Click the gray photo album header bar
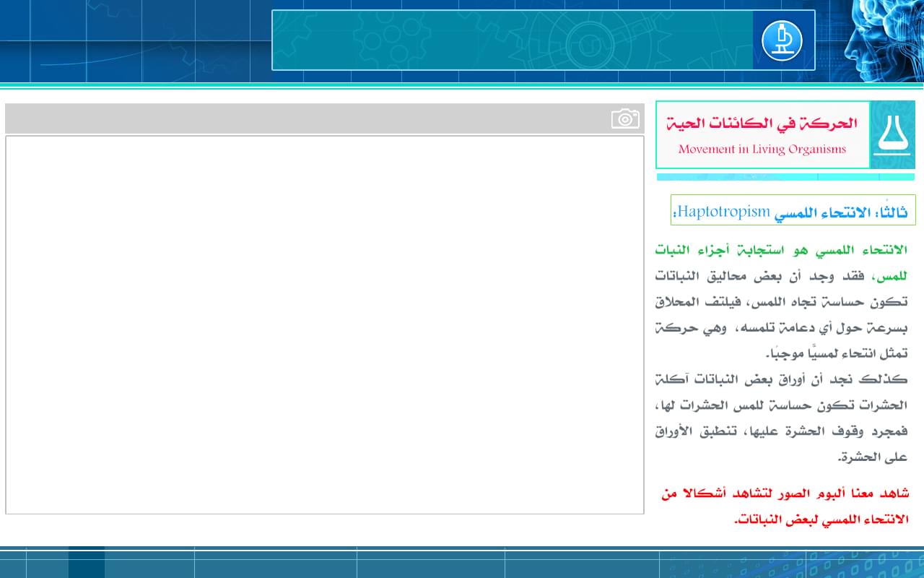 pyautogui.click(x=303, y=118)
